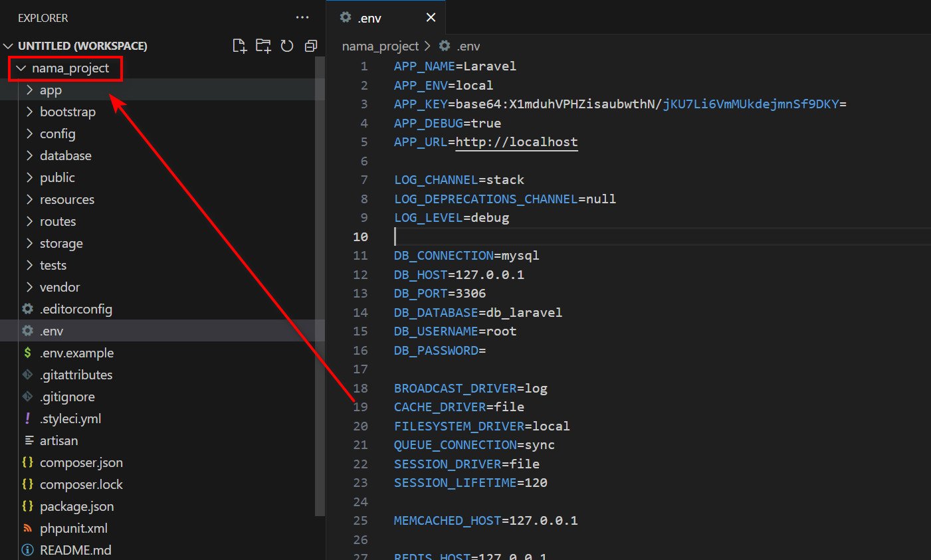
Task: Collapse the nama_project root folder
Action: pyautogui.click(x=21, y=68)
